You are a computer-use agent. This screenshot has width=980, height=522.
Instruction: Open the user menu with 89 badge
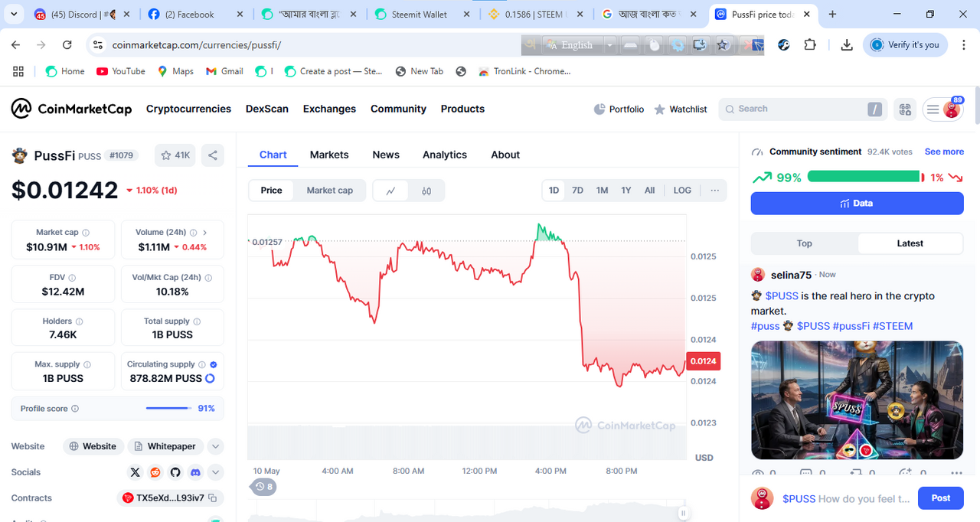pos(942,109)
